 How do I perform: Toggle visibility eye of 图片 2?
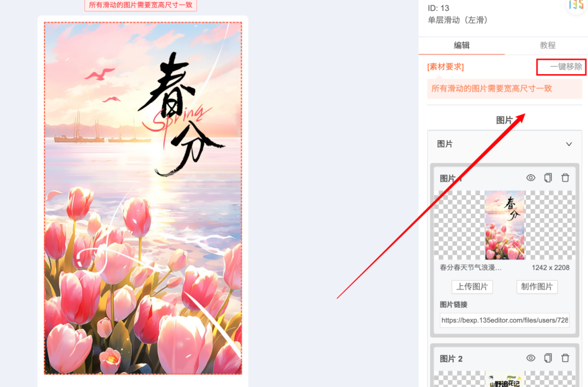531,358
